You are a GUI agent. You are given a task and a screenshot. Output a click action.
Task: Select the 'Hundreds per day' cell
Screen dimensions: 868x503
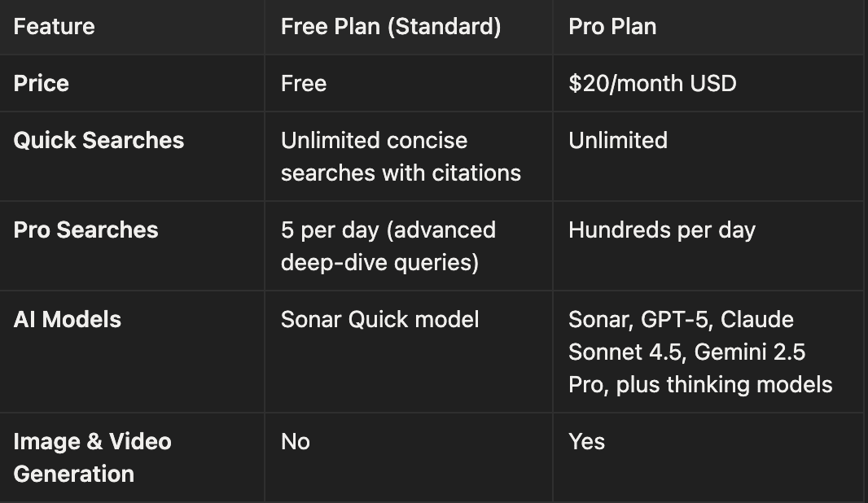[662, 230]
